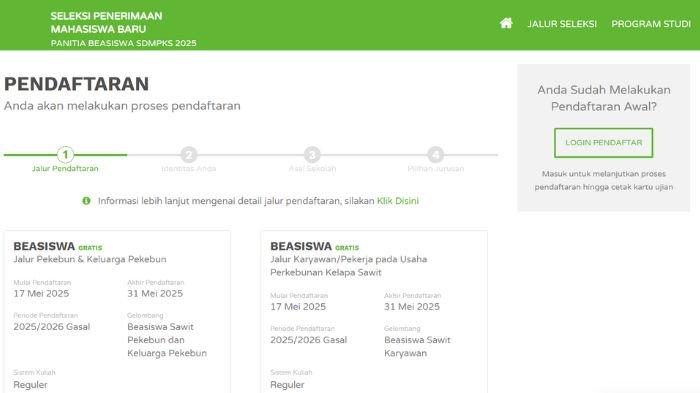This screenshot has width=700, height=393.
Task: Click 'Anda akan melakukan proses pendaftaran' subtitle
Action: pos(122,106)
